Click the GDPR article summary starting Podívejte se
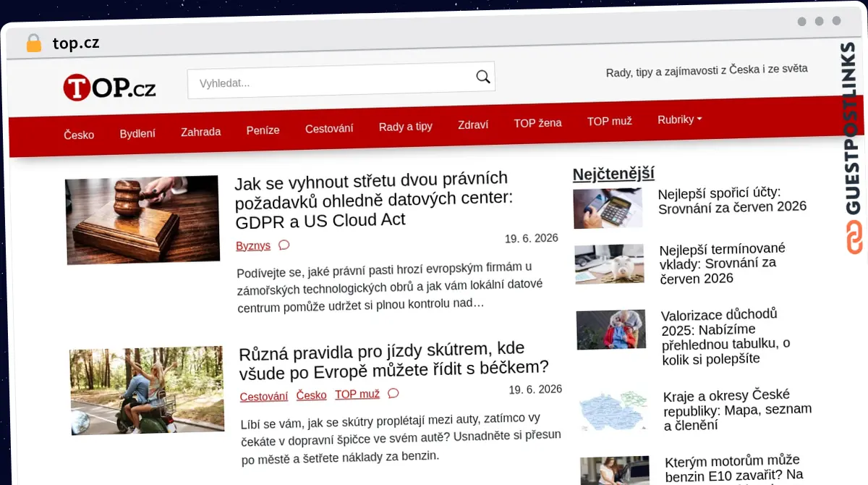This screenshot has width=868, height=485. pos(389,285)
